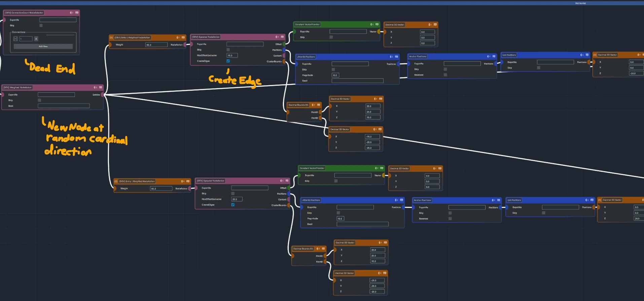Remove the connection entry with X button

pyautogui.click(x=36, y=39)
